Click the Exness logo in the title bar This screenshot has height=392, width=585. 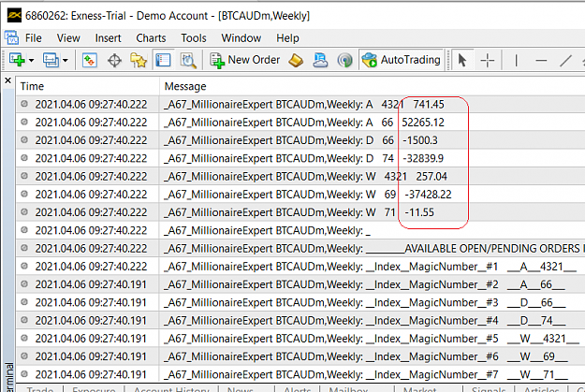[x=15, y=15]
